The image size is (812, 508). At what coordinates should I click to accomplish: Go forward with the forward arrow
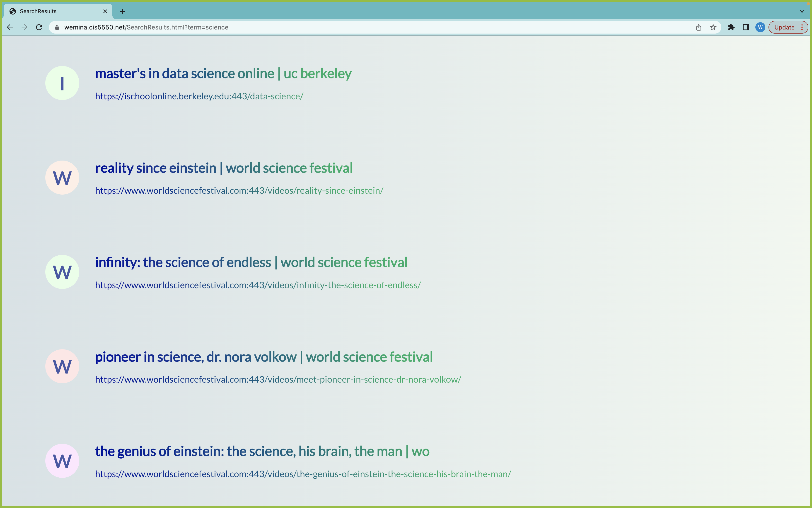tap(24, 27)
